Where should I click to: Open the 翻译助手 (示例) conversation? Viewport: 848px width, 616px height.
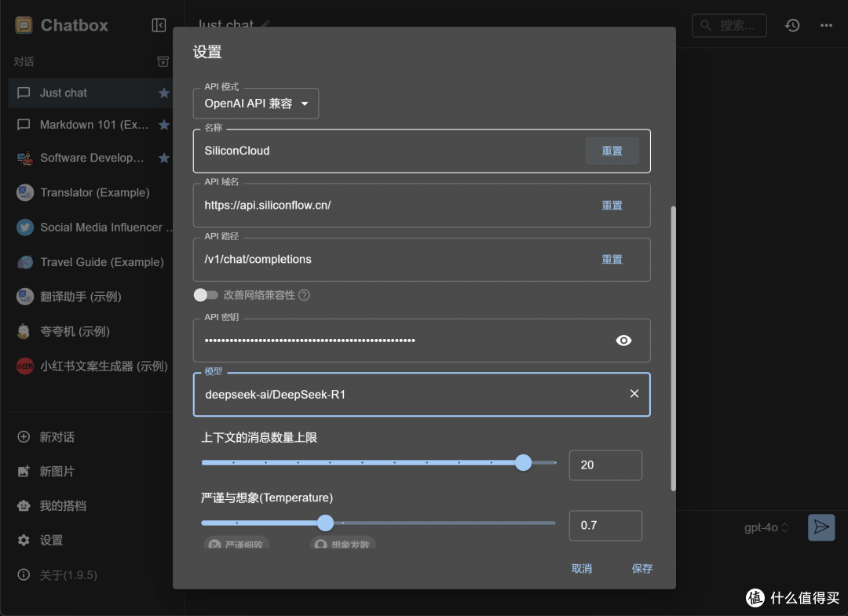pyautogui.click(x=90, y=297)
